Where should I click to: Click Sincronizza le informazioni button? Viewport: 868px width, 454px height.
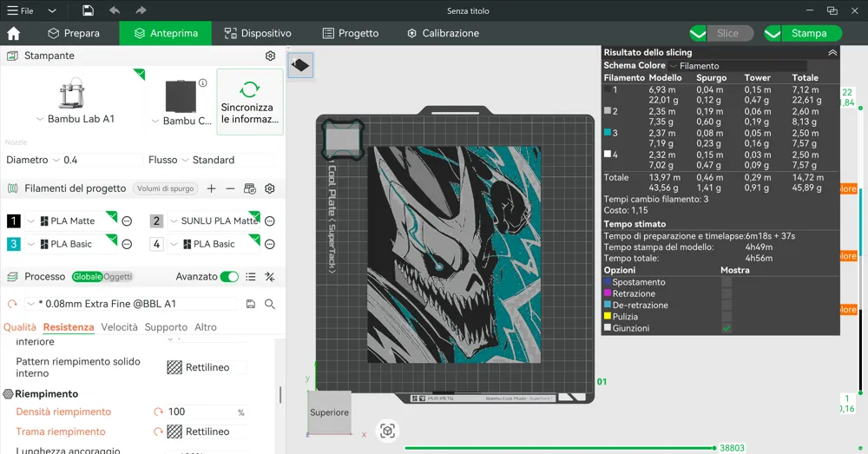pos(250,102)
